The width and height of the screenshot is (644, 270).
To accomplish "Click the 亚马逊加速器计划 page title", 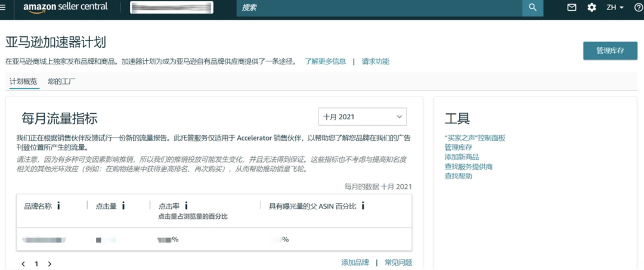I will pyautogui.click(x=56, y=43).
